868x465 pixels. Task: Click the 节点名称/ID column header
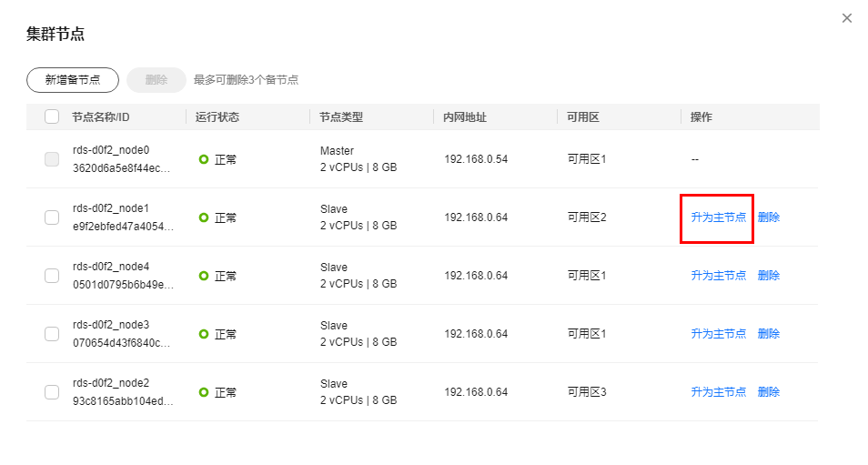pyautogui.click(x=103, y=117)
